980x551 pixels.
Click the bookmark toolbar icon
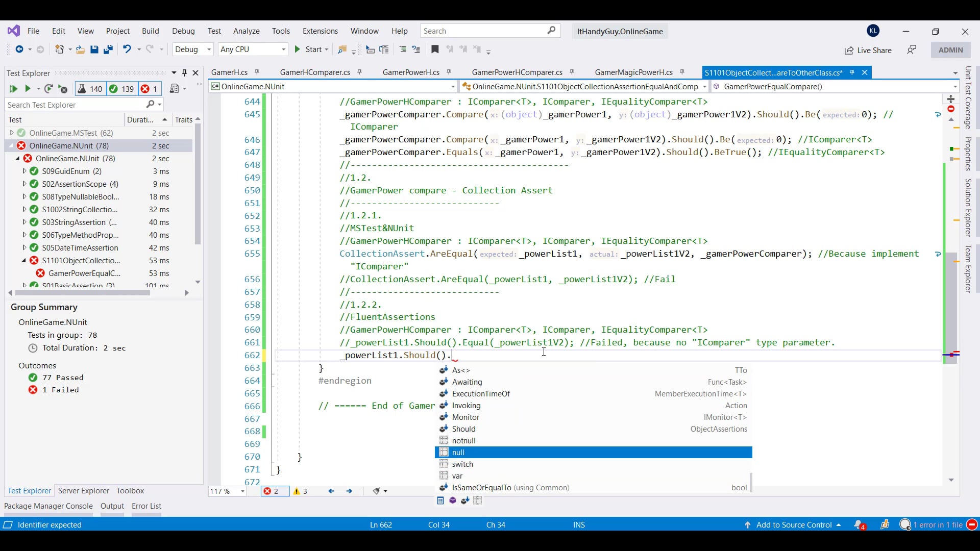(x=435, y=49)
